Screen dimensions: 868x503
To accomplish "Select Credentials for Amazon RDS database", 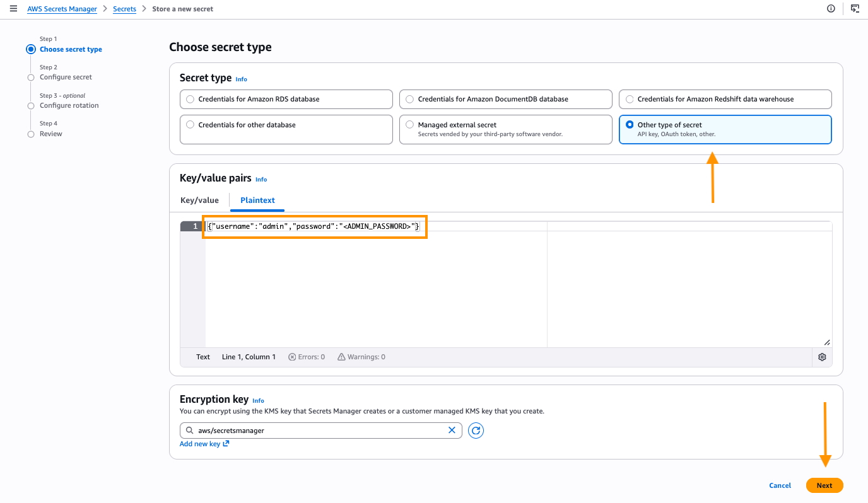I will pyautogui.click(x=286, y=99).
